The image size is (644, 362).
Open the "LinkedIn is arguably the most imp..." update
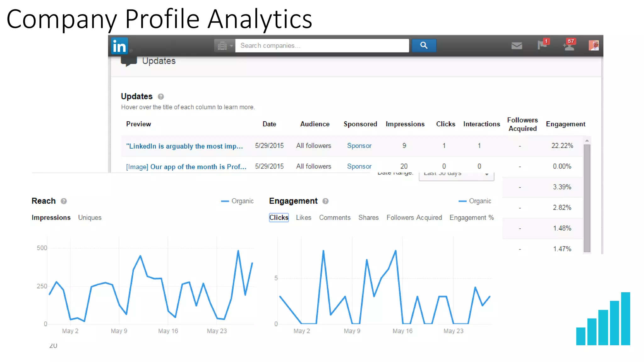[185, 146]
